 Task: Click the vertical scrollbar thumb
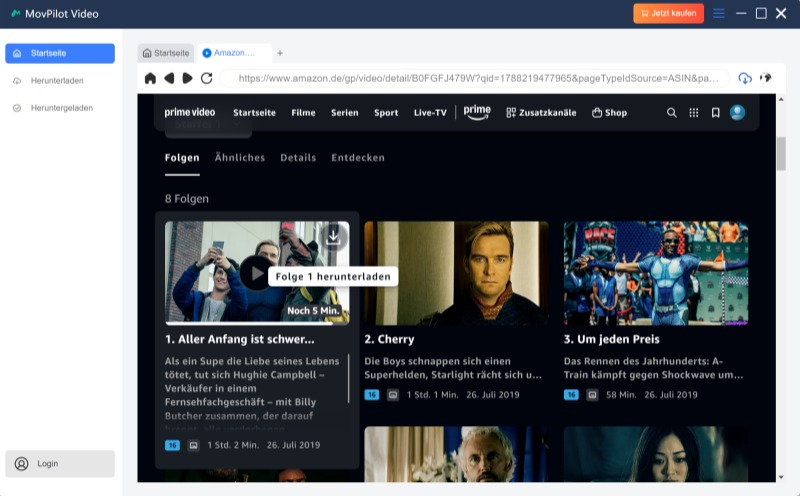[781, 154]
